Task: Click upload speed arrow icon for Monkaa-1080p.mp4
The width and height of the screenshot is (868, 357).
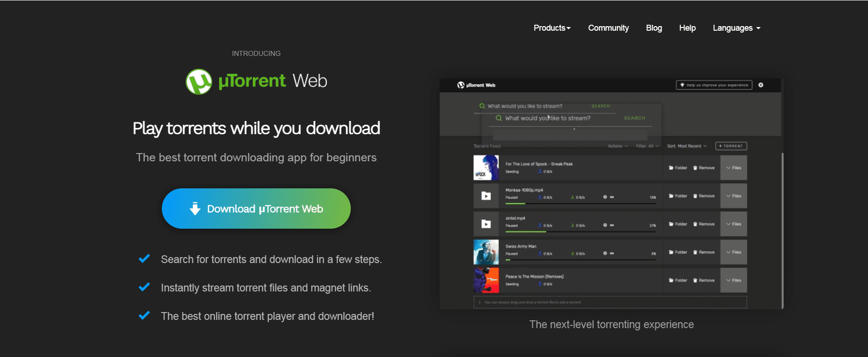Action: tap(540, 197)
